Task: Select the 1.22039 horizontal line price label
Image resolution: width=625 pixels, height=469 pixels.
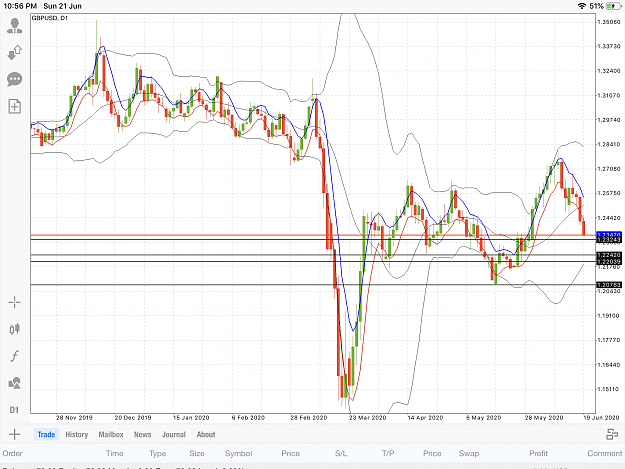Action: pos(609,261)
